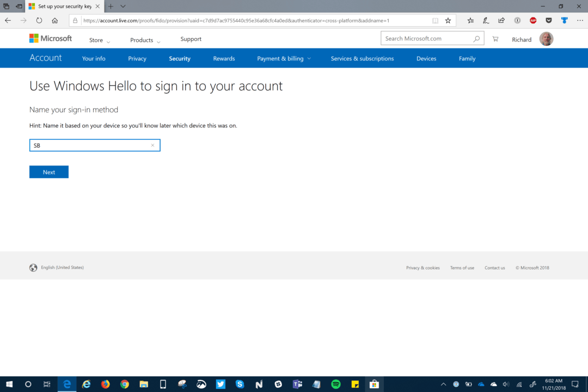Open OneDrive from the system tray

(x=493, y=384)
